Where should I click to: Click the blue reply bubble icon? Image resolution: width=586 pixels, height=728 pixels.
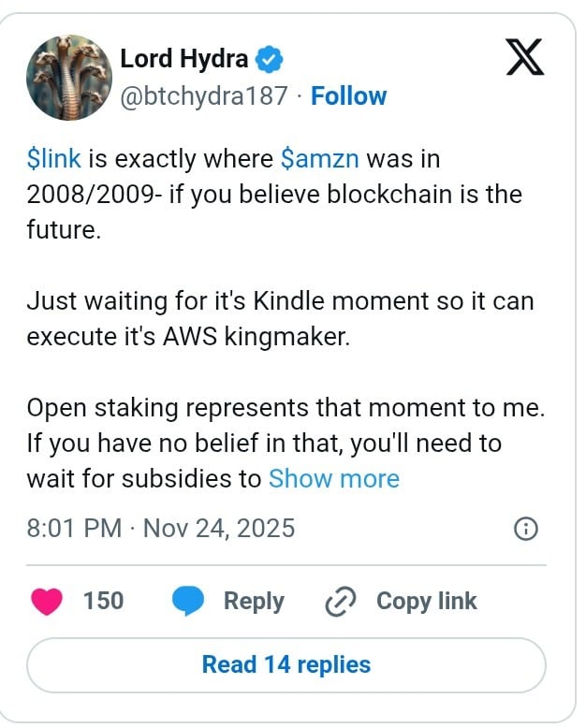click(188, 601)
